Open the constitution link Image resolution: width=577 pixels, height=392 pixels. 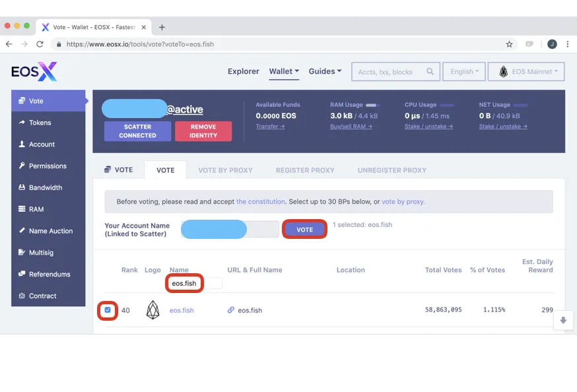point(261,201)
